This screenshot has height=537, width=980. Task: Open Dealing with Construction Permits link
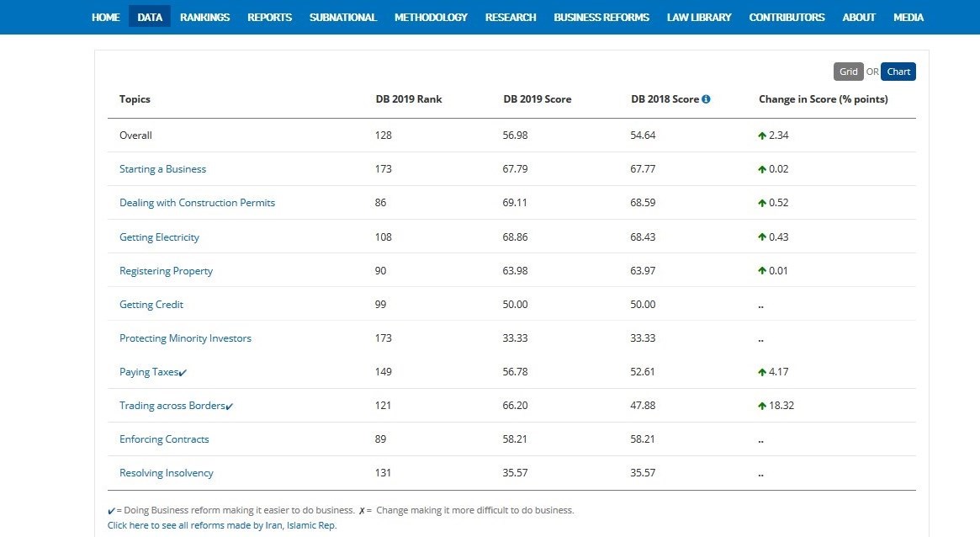197,203
